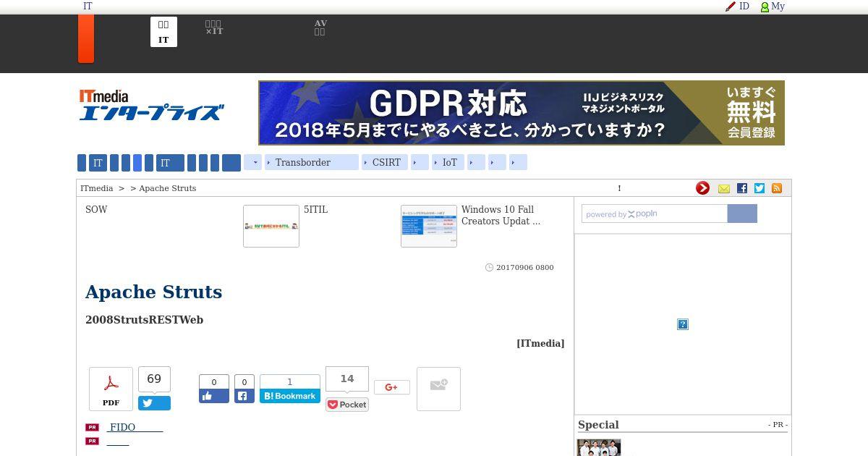This screenshot has height=456, width=868.
Task: Open the IoT topic link
Action: tap(448, 163)
